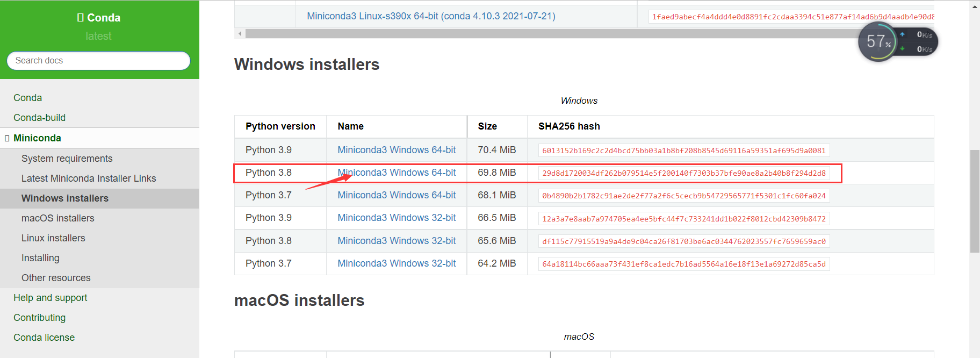Screen dimensions: 980x358
Task: Click the hash starting with df115c77
Action: (x=684, y=241)
